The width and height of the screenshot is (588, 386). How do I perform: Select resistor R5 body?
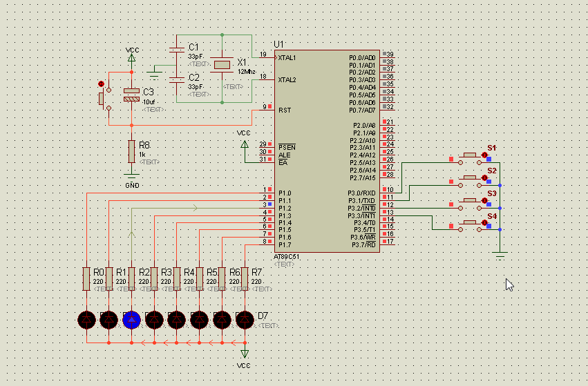click(200, 279)
